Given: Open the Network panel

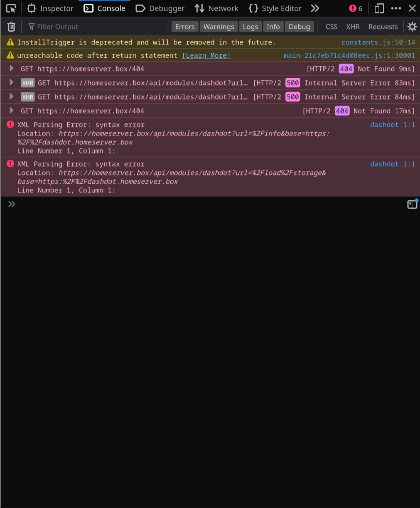Looking at the screenshot, I should (216, 8).
